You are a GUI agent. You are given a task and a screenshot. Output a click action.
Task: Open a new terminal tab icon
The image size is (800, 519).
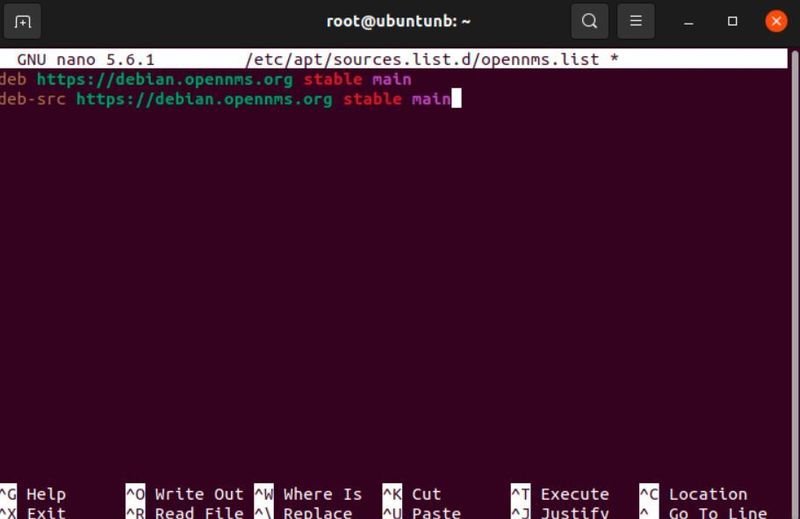[x=22, y=21]
